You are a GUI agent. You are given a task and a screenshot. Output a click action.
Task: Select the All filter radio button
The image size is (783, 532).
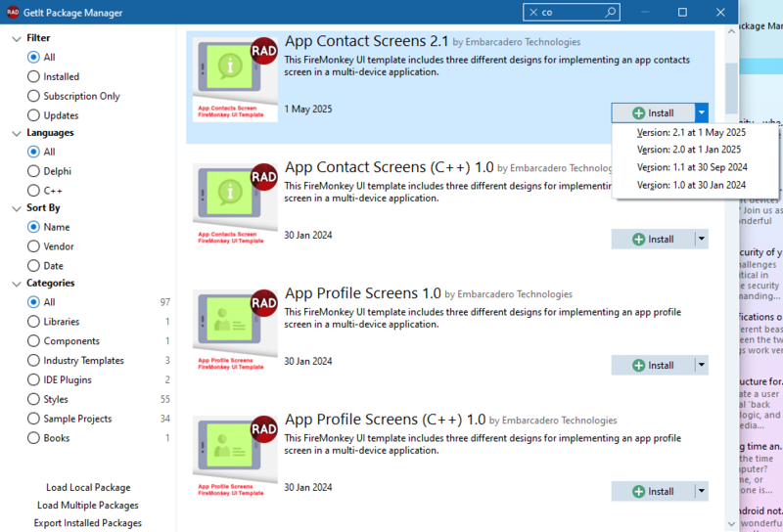(x=33, y=58)
